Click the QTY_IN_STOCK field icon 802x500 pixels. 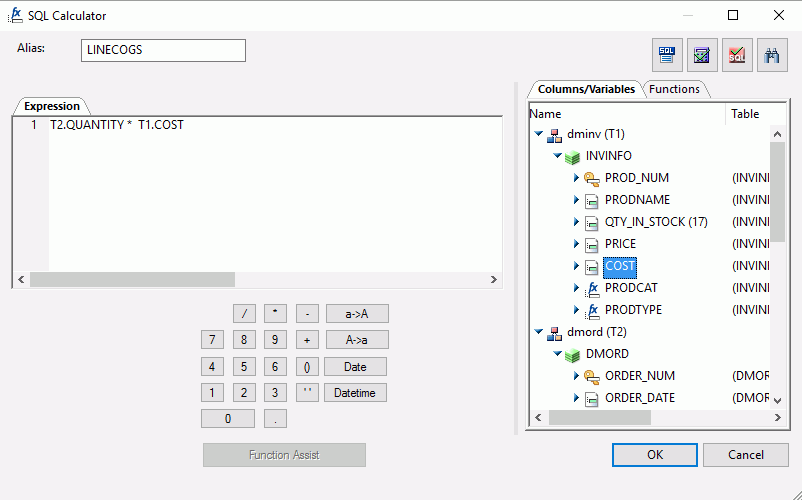pos(591,223)
